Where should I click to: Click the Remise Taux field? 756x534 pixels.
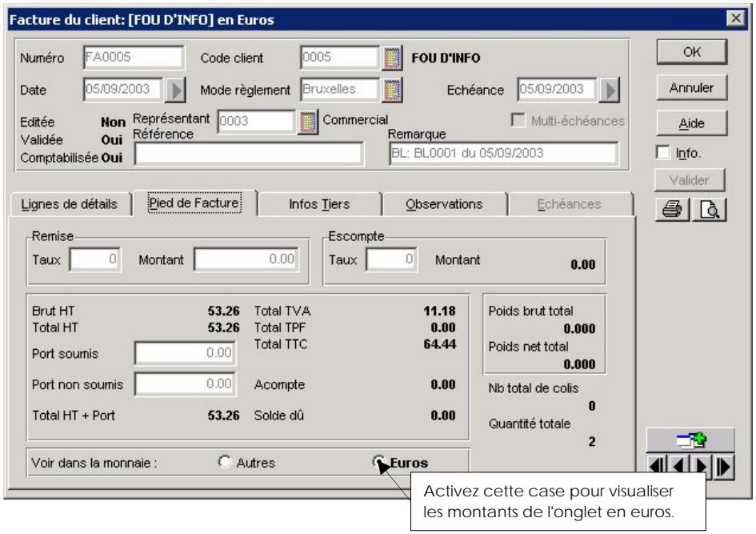95,259
